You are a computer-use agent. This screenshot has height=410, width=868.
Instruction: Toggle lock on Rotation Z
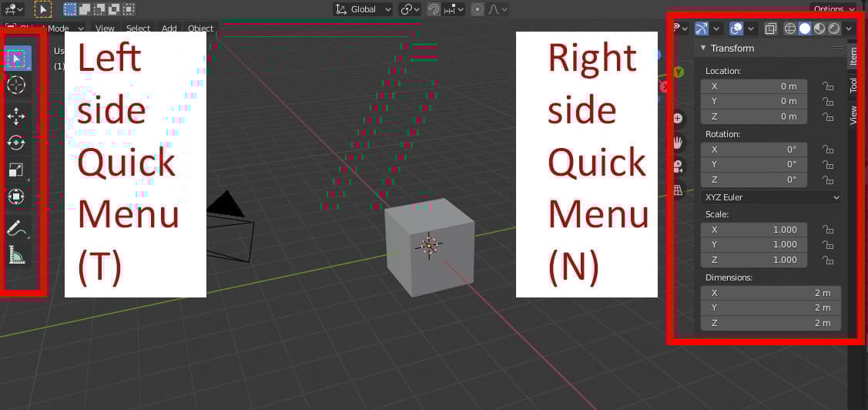pos(828,180)
